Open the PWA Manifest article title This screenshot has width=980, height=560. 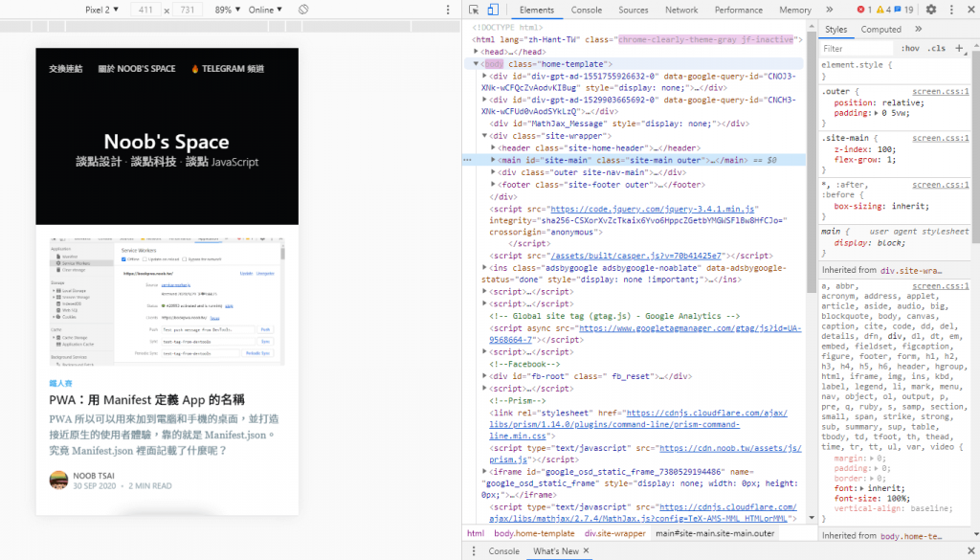coord(146,400)
